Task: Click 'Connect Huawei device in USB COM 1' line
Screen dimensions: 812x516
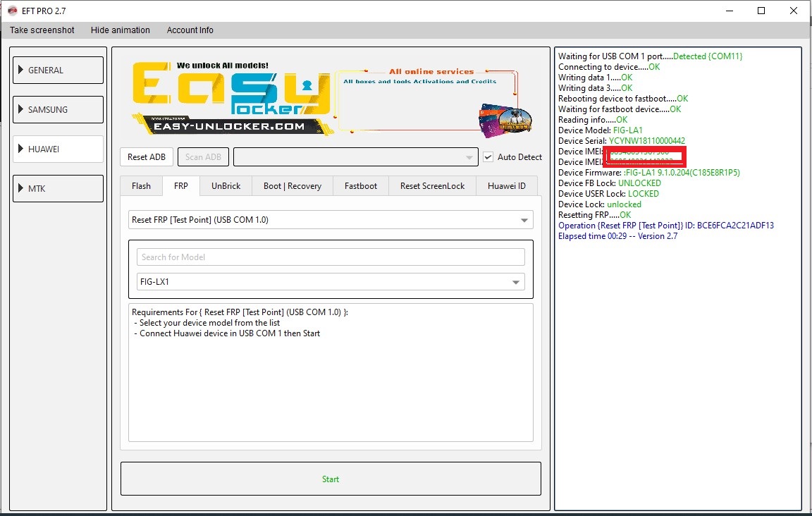Action: (x=229, y=333)
